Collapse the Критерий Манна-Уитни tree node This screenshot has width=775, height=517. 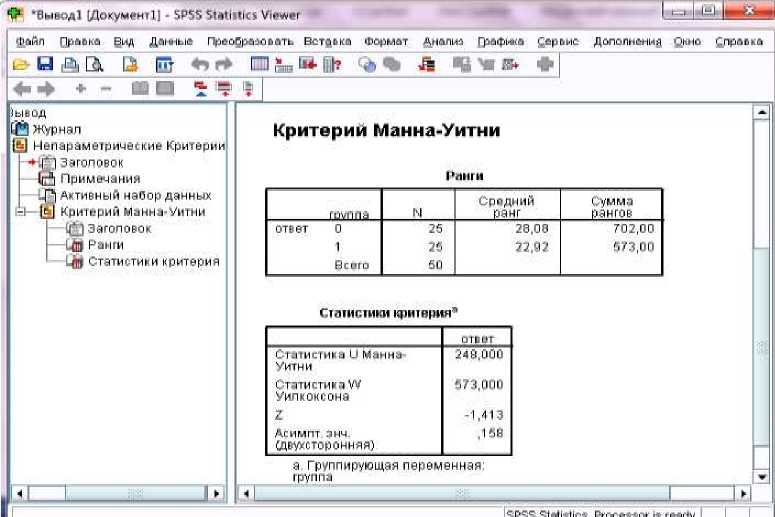click(x=20, y=212)
